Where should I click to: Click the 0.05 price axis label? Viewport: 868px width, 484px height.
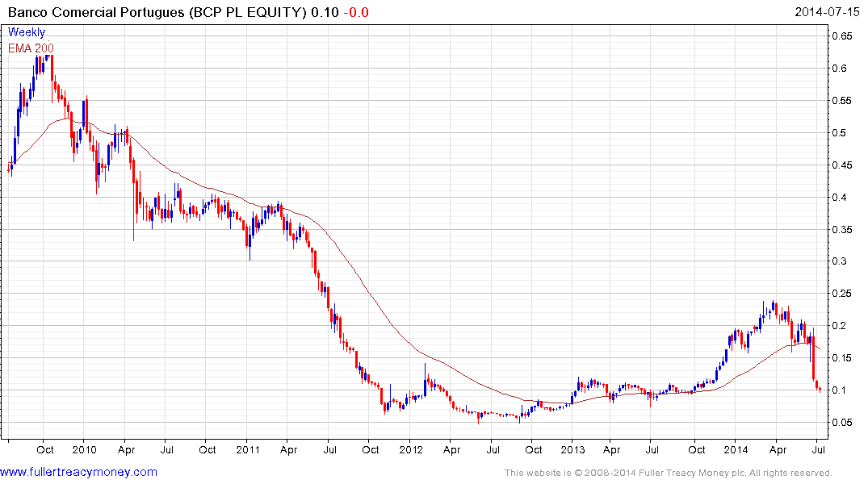(x=842, y=422)
